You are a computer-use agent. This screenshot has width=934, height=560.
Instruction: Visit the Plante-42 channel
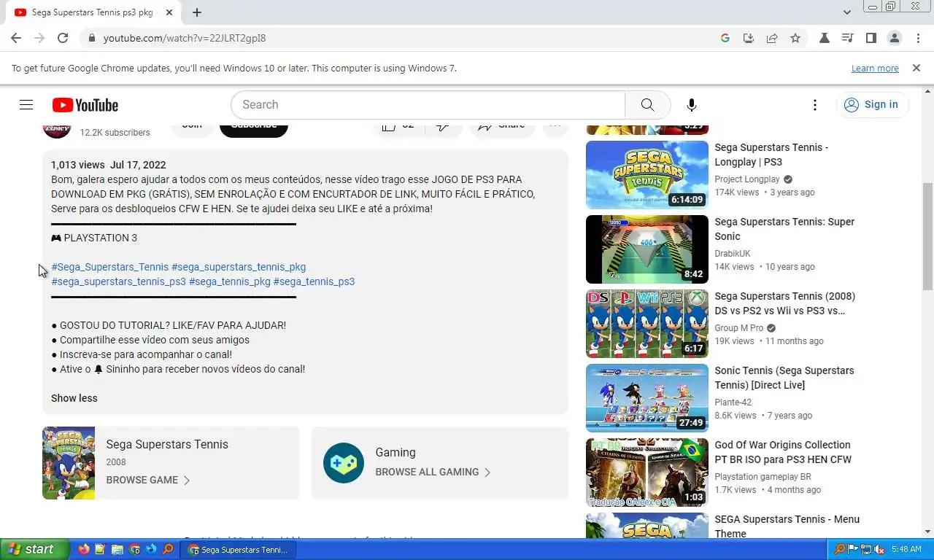point(733,402)
